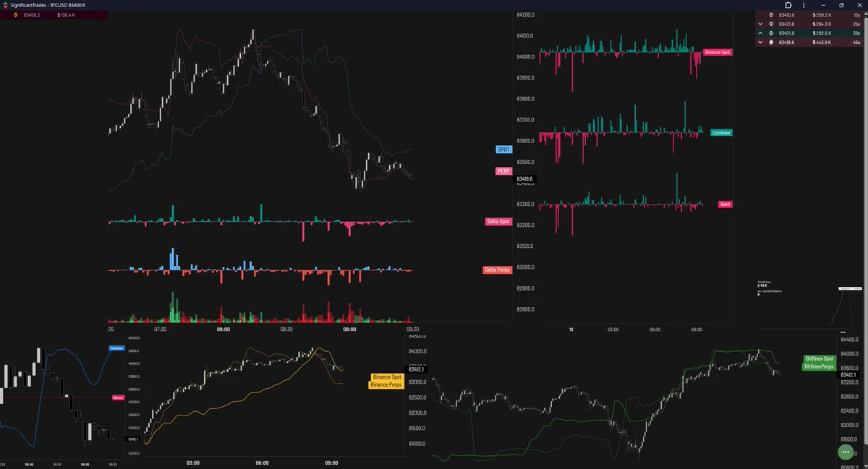Click the up chevron in the 83421.8 row
The height and width of the screenshot is (469, 868).
pyautogui.click(x=760, y=33)
